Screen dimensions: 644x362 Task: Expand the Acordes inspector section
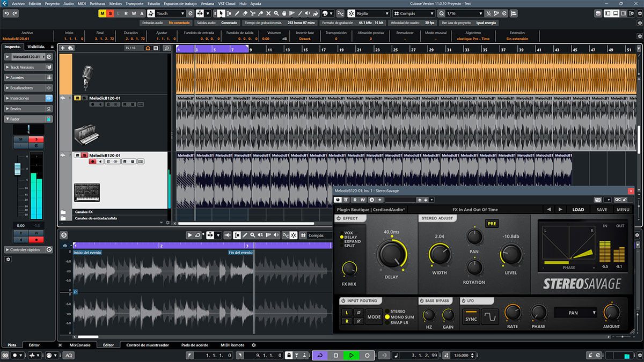click(x=29, y=78)
